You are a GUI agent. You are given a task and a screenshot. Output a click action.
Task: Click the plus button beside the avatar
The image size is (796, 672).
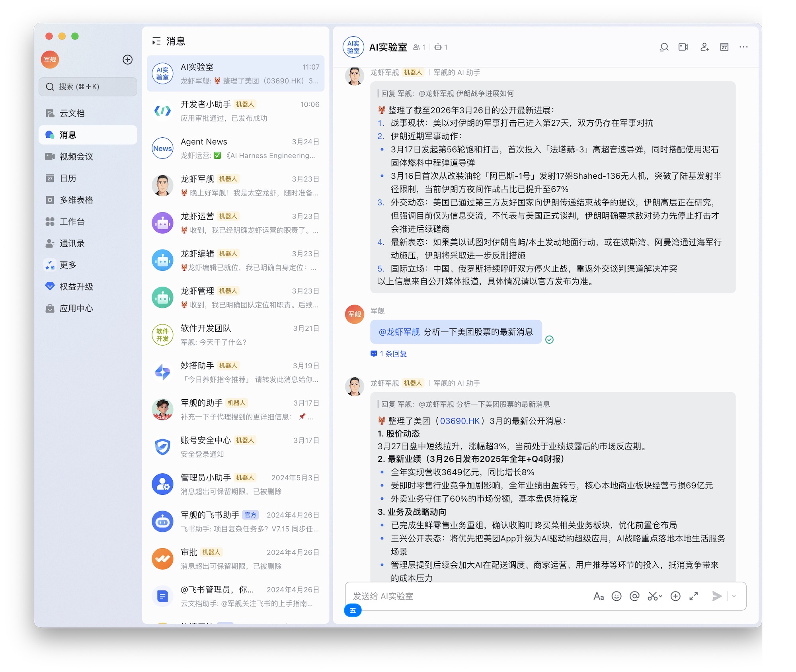pyautogui.click(x=127, y=60)
